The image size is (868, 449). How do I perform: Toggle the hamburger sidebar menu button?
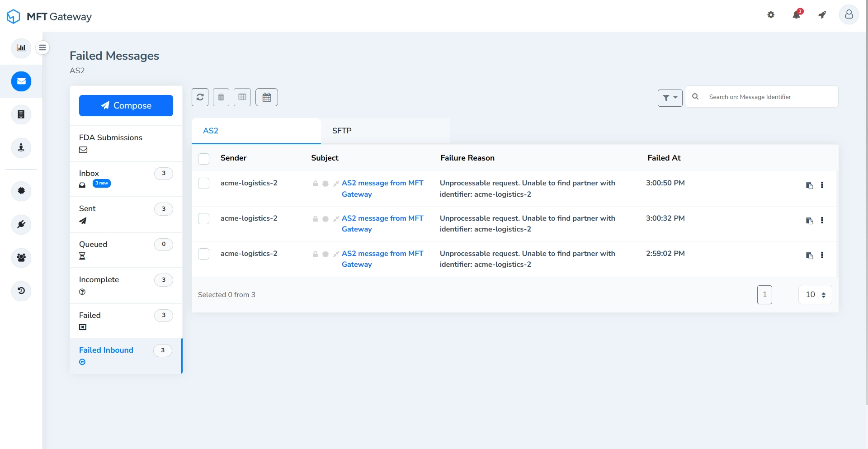click(x=42, y=47)
